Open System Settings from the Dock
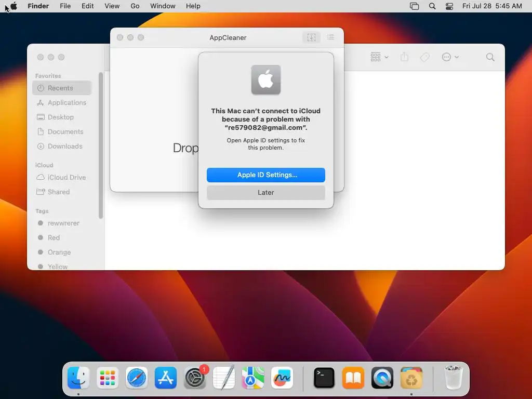The height and width of the screenshot is (399, 532). click(195, 378)
